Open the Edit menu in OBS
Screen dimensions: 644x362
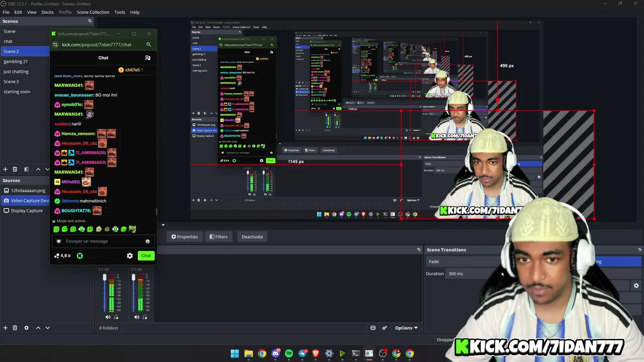18,12
